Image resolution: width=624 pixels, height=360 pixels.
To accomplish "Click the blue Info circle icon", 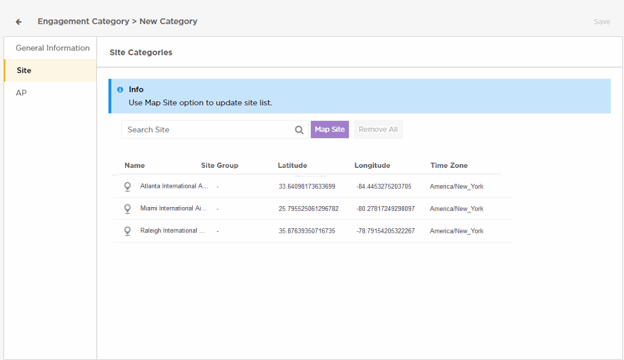I will [x=120, y=90].
